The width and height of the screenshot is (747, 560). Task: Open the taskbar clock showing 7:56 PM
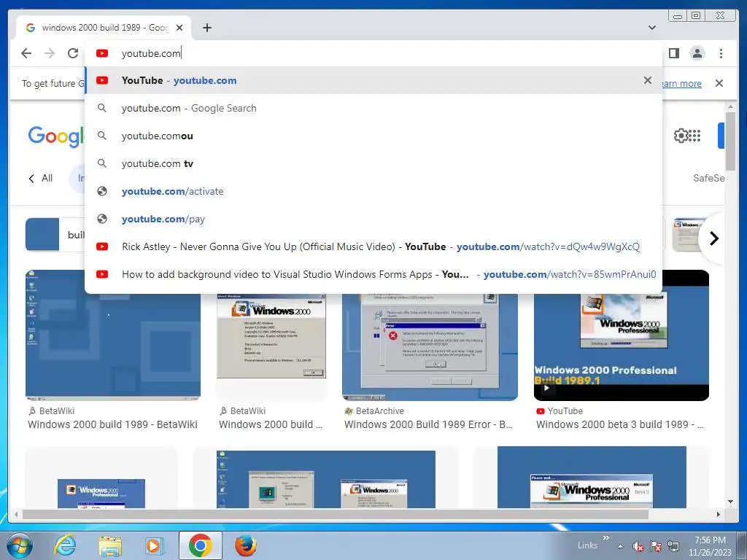[x=710, y=546]
